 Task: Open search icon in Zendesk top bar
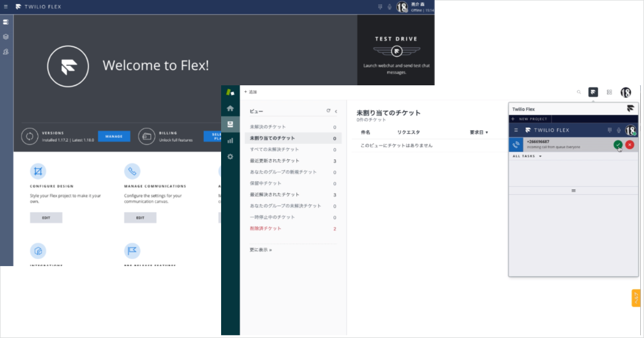coord(579,92)
